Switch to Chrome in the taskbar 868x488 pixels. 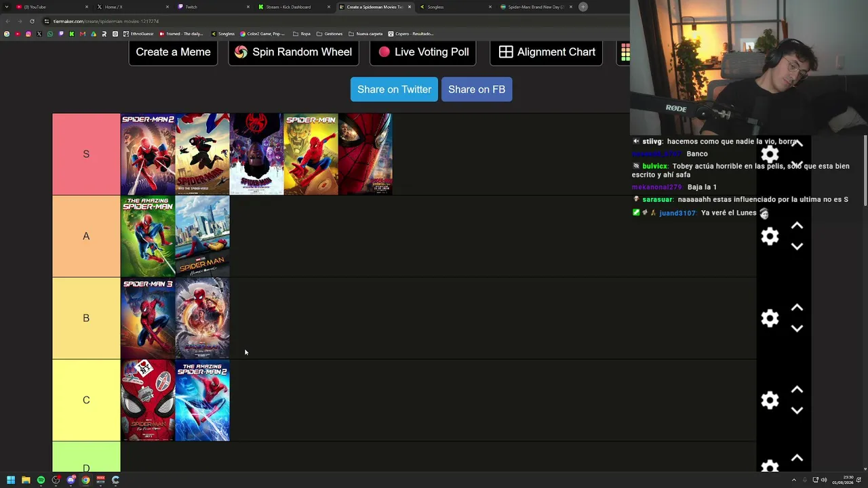point(85,480)
